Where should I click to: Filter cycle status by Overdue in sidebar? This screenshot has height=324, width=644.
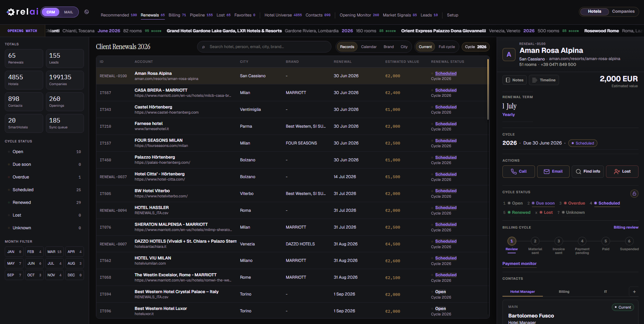[44, 177]
